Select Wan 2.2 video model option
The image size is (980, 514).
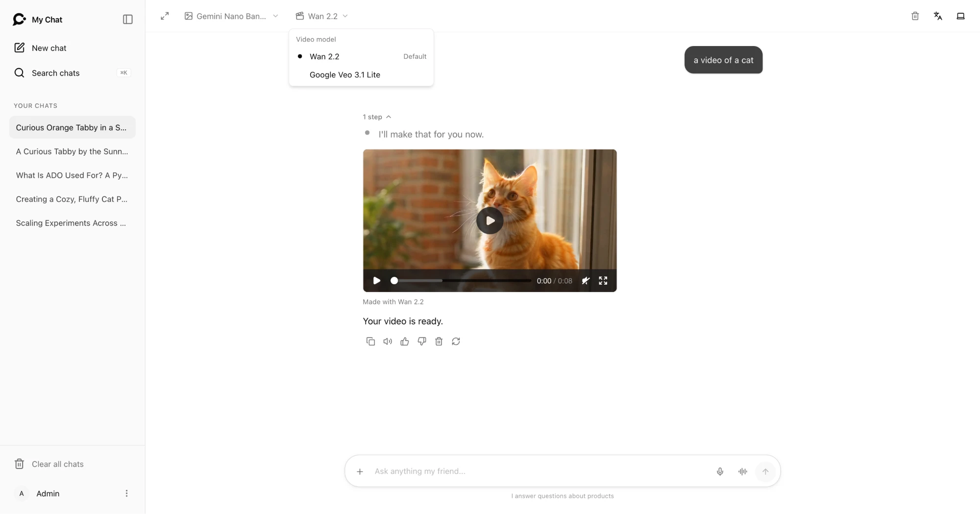tap(362, 56)
